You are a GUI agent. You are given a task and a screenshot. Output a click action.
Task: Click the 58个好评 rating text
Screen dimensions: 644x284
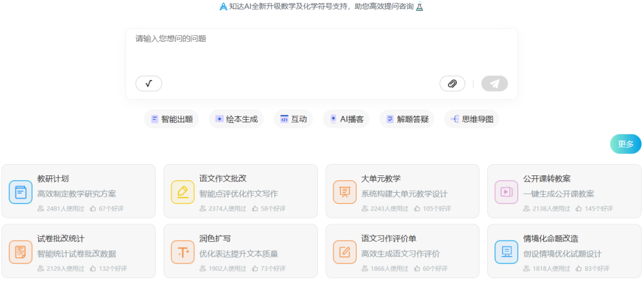pyautogui.click(x=273, y=208)
